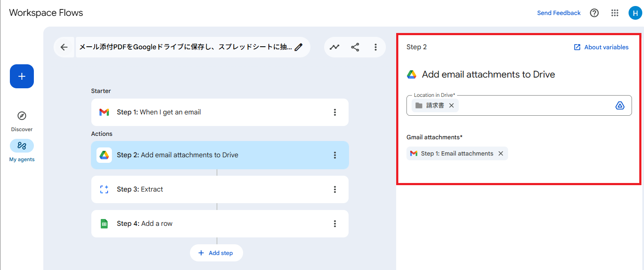Click the blue plus create button

(22, 76)
